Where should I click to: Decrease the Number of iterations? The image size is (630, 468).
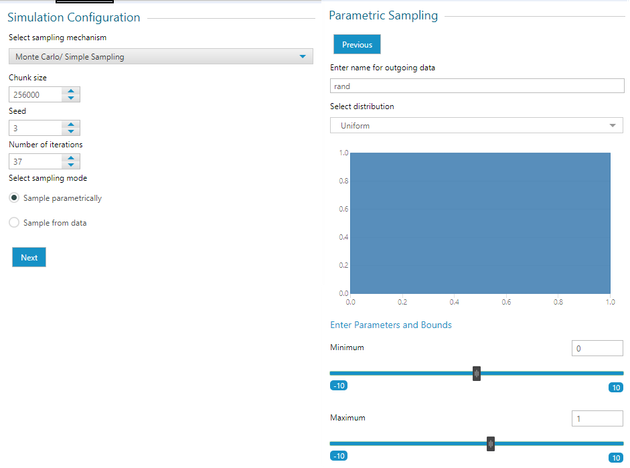[71, 165]
